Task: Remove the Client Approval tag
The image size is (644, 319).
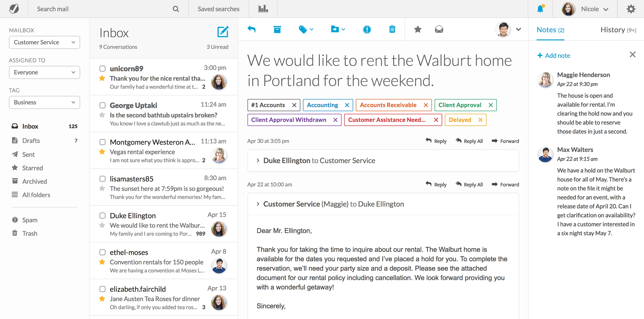Action: [x=490, y=105]
